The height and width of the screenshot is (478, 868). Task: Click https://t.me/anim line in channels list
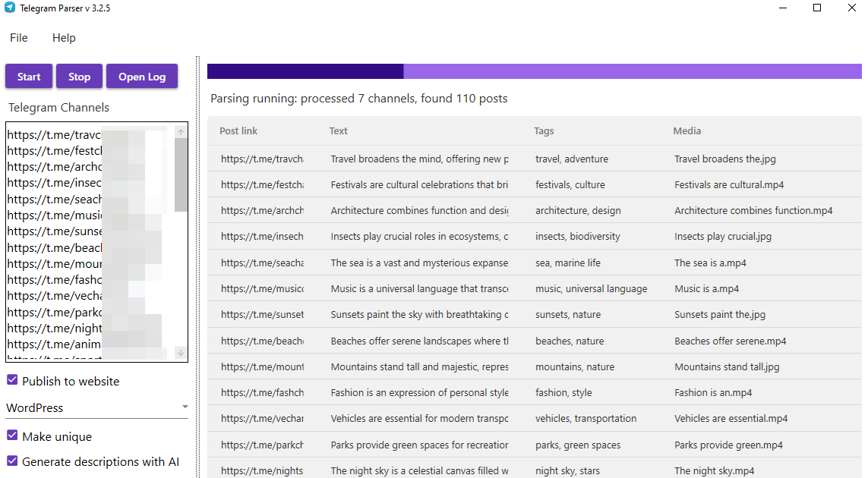click(54, 344)
